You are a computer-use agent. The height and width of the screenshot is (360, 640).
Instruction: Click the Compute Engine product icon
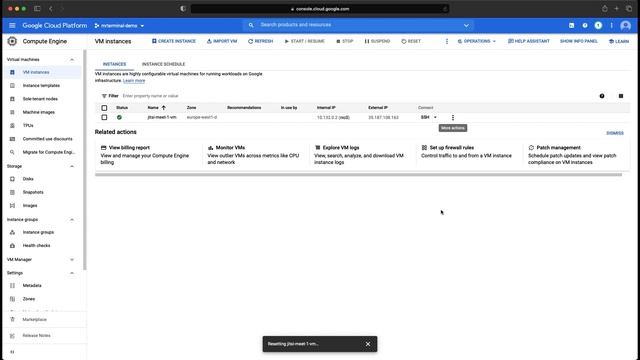point(12,41)
